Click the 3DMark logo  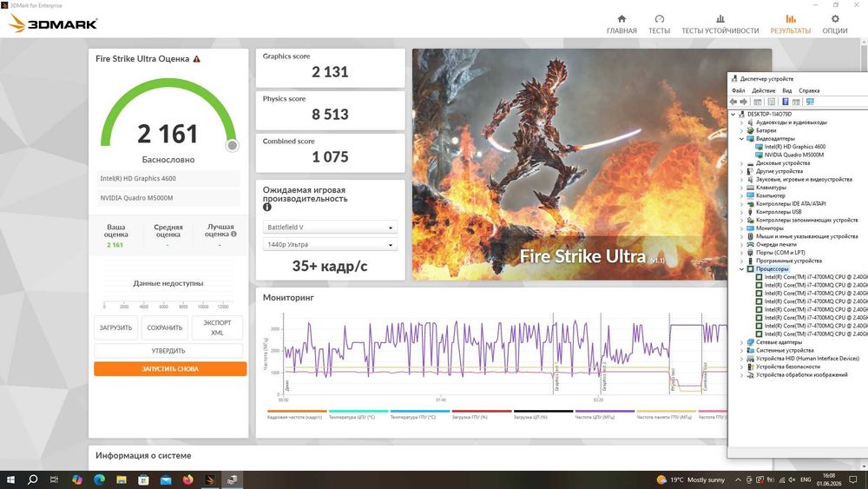(53, 23)
